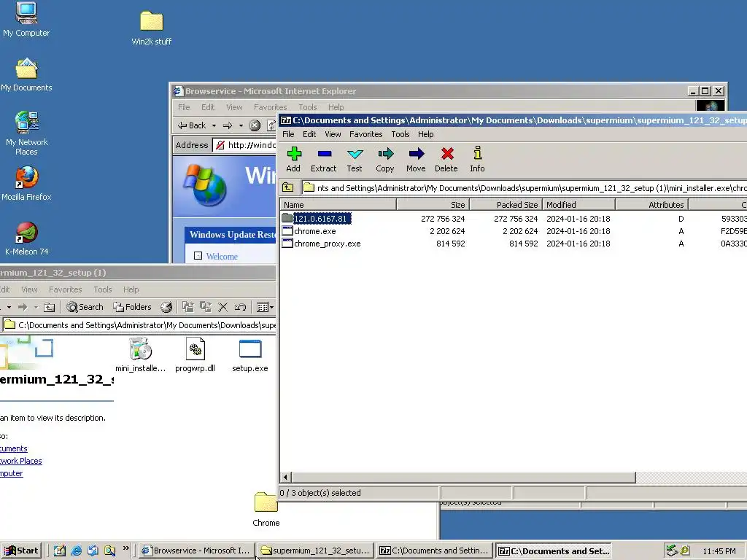Switch to Browservice taskbar button

[196, 551]
